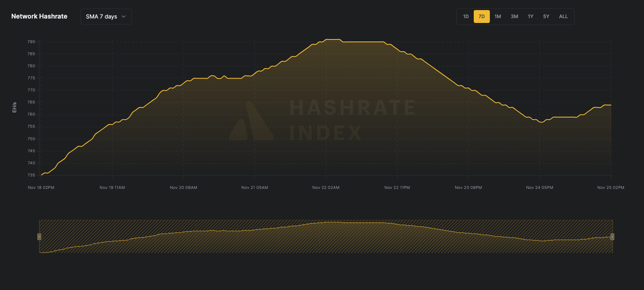
Task: Select the 7D time range tab
Action: tap(481, 17)
